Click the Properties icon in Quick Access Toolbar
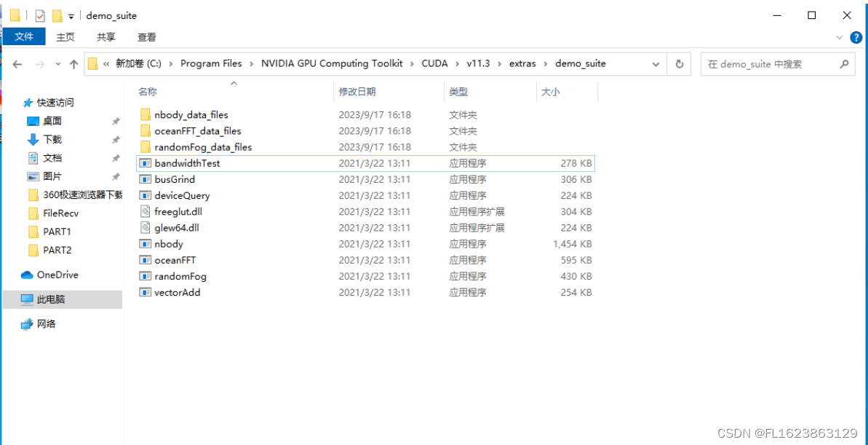This screenshot has width=868, height=445. point(39,15)
